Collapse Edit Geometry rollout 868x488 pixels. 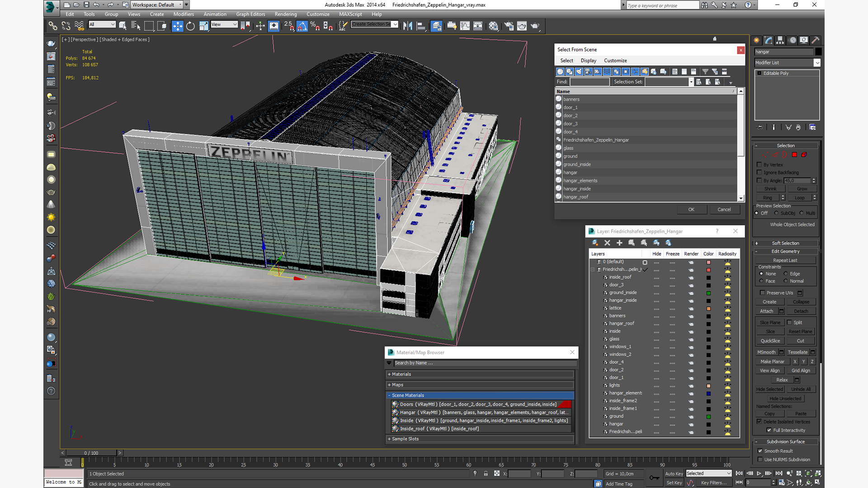click(x=786, y=251)
